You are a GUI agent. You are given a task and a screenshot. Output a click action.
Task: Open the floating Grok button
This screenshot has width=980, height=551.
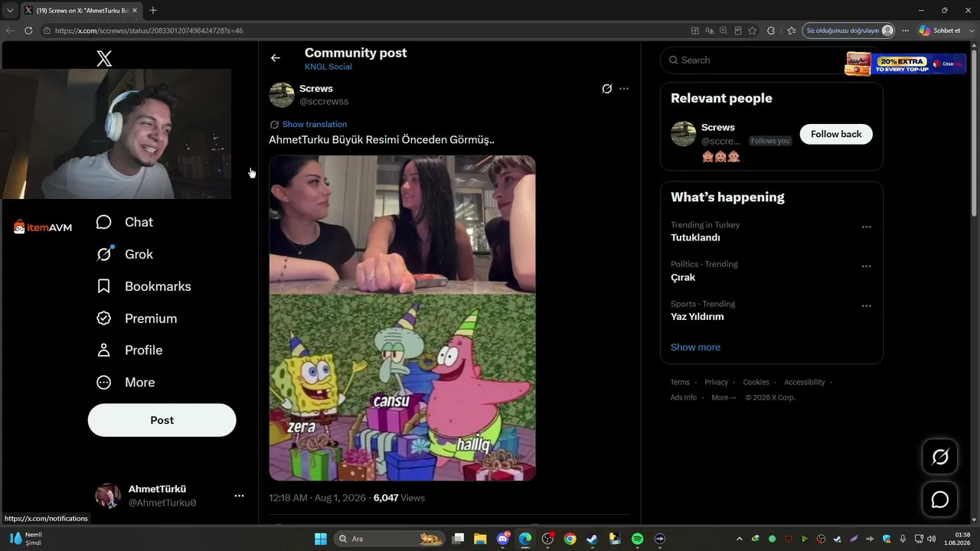tap(940, 457)
